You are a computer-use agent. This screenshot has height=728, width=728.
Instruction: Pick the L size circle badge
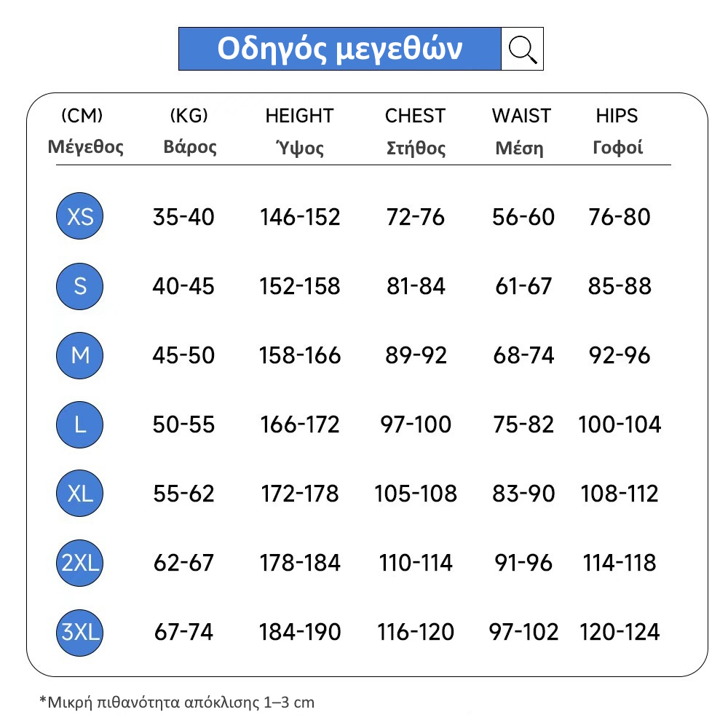80,424
